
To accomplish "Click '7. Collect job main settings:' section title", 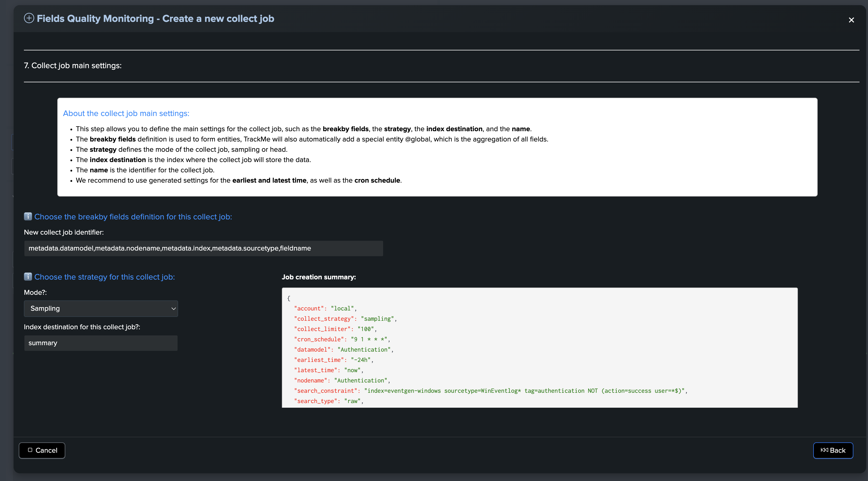I will point(73,65).
